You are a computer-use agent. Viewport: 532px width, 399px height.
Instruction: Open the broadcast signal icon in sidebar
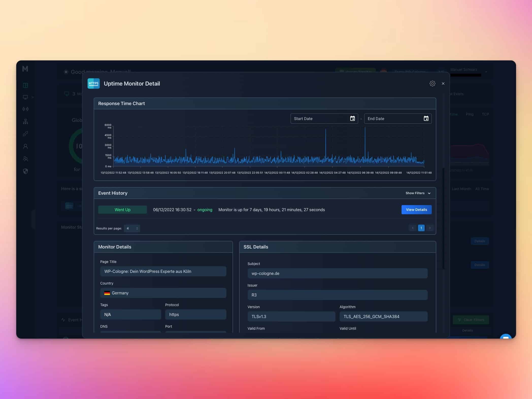coord(25,109)
